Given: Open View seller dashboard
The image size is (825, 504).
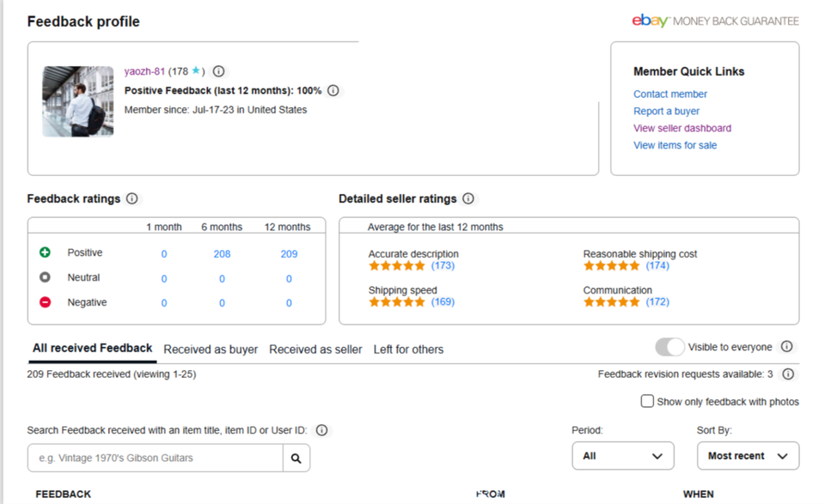Looking at the screenshot, I should tap(681, 127).
